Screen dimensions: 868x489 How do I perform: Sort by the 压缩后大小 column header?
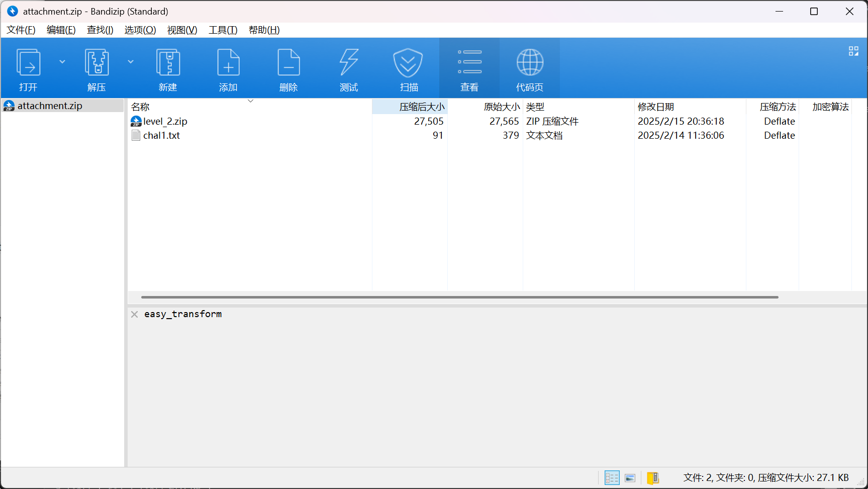click(410, 107)
